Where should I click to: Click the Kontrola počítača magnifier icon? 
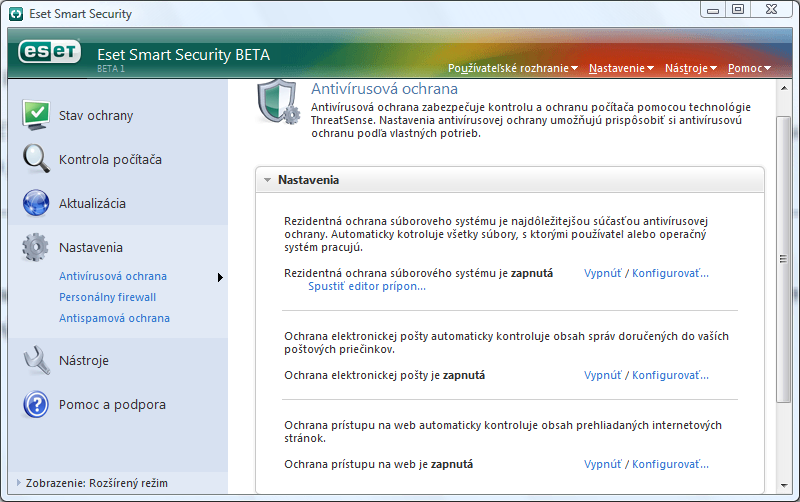36,159
